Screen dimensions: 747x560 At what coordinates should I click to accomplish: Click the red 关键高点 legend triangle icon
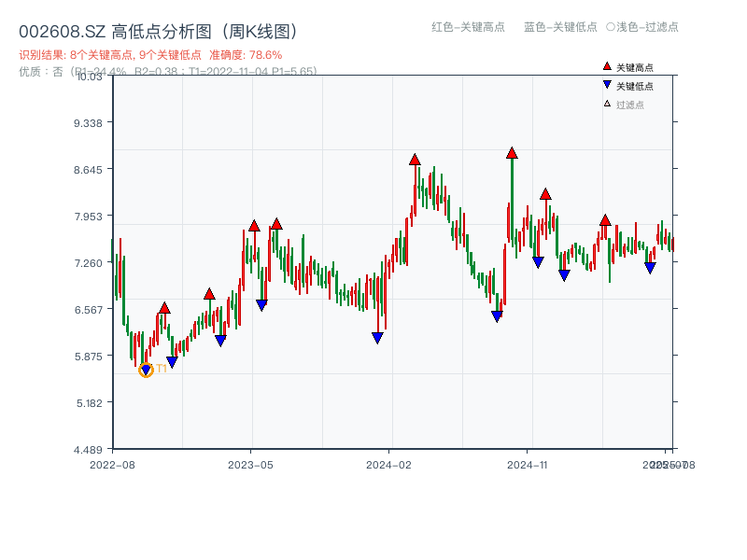coord(607,67)
